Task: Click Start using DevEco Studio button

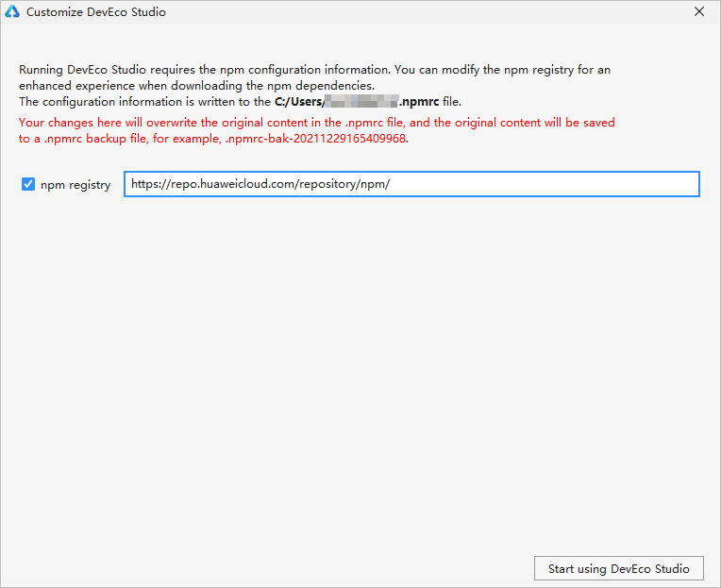Action: click(618, 568)
